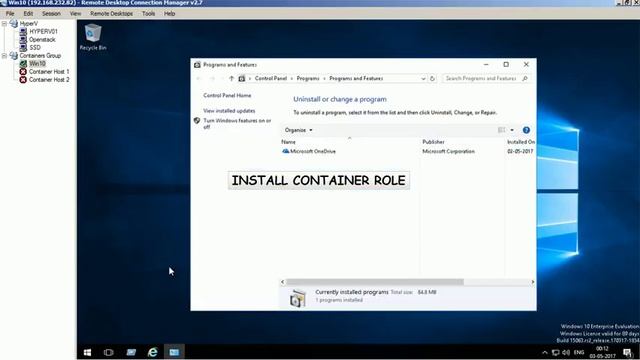
Task: Open the File menu
Action: point(10,13)
